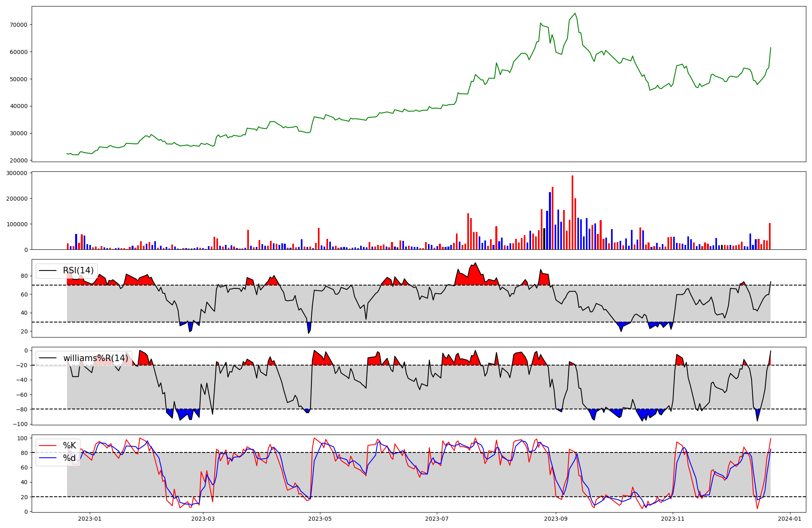Click the %K legend text
The height and width of the screenshot is (528, 812).
(69, 446)
